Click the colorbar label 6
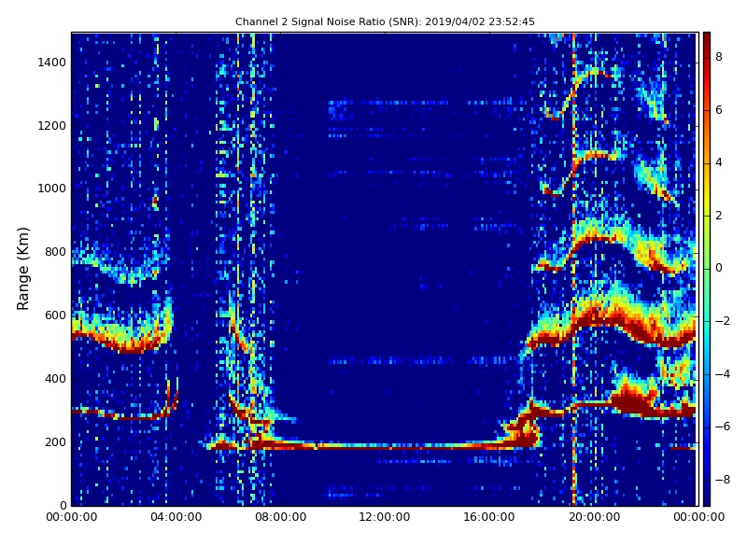The image size is (747, 560). (x=719, y=110)
